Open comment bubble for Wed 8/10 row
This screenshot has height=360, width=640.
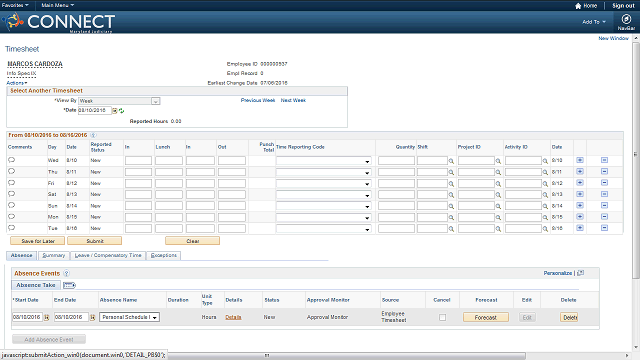(11, 160)
